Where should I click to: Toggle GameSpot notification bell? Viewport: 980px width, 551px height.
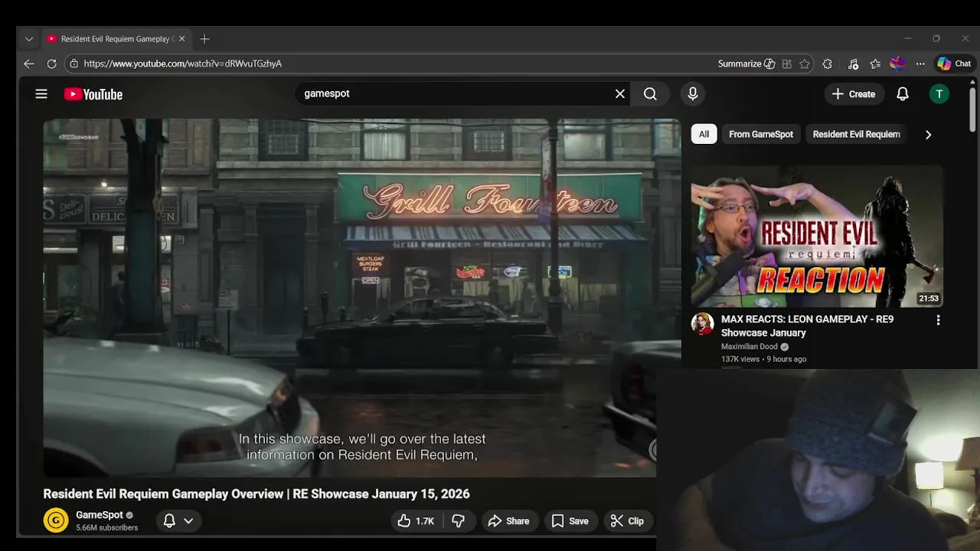coord(169,520)
